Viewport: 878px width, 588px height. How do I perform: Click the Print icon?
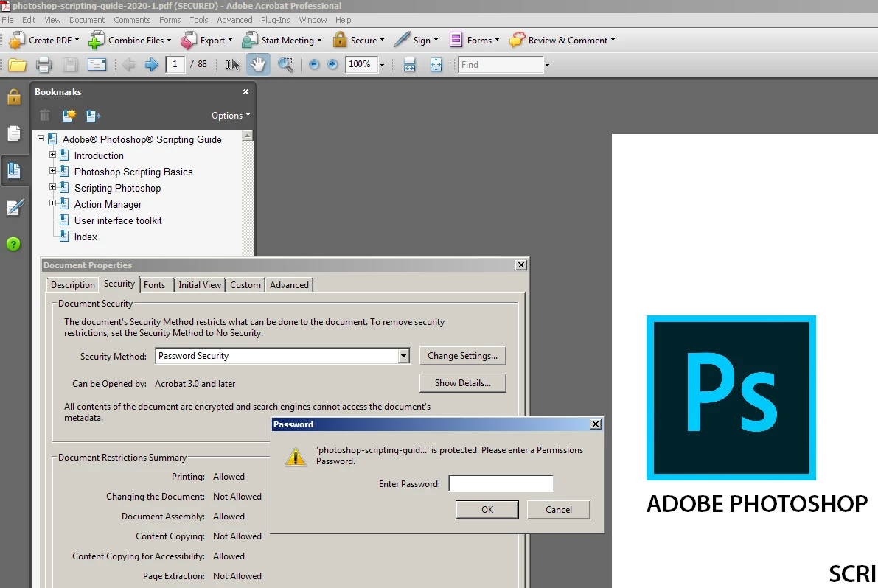43,65
